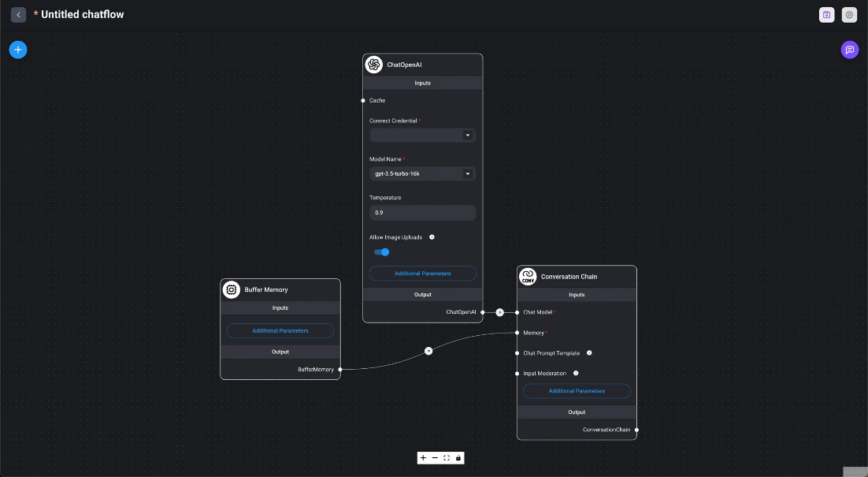The image size is (868, 477).
Task: Click the Buffer Memory chip icon
Action: (x=232, y=289)
